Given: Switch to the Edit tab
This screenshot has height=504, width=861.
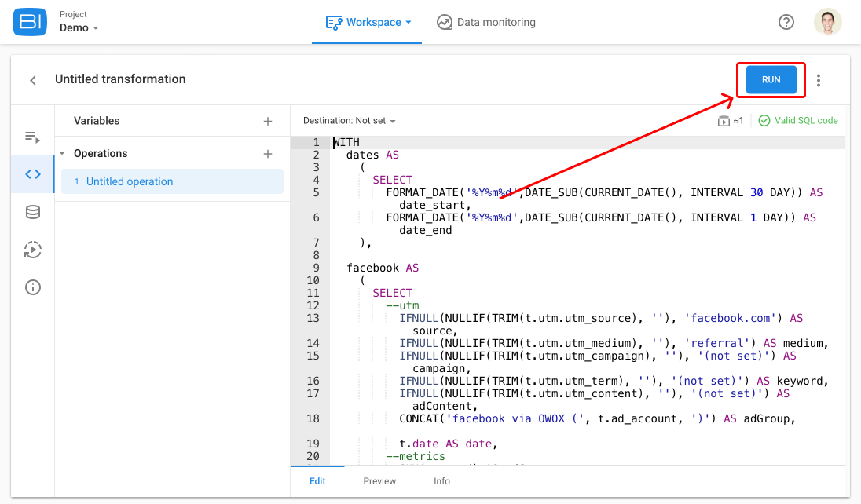Looking at the screenshot, I should point(317,481).
